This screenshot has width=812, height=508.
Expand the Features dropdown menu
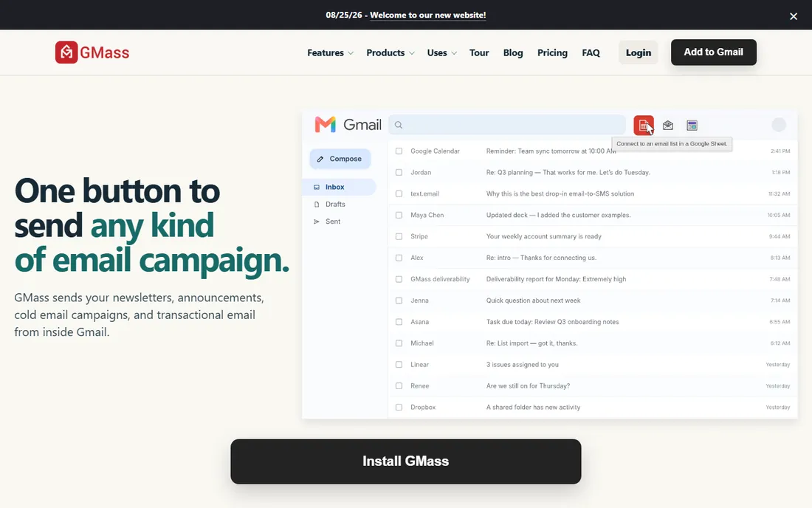(331, 53)
